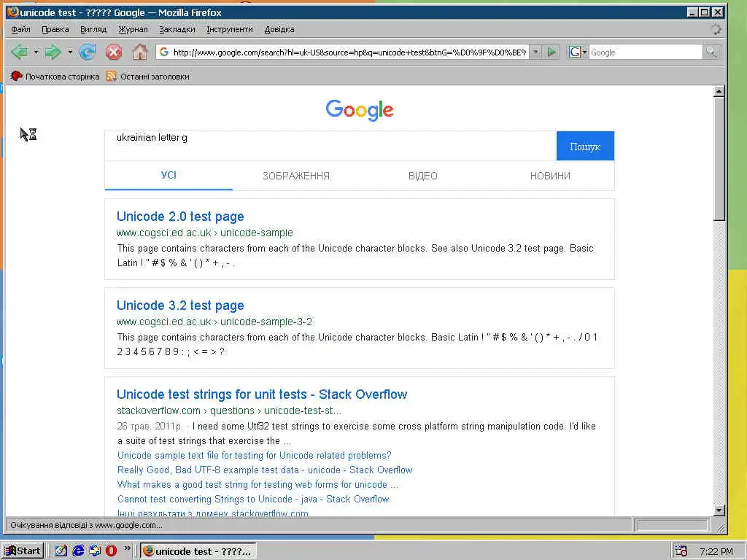Click the magnifier search icon in toolbar
The width and height of the screenshot is (747, 560).
click(x=711, y=52)
